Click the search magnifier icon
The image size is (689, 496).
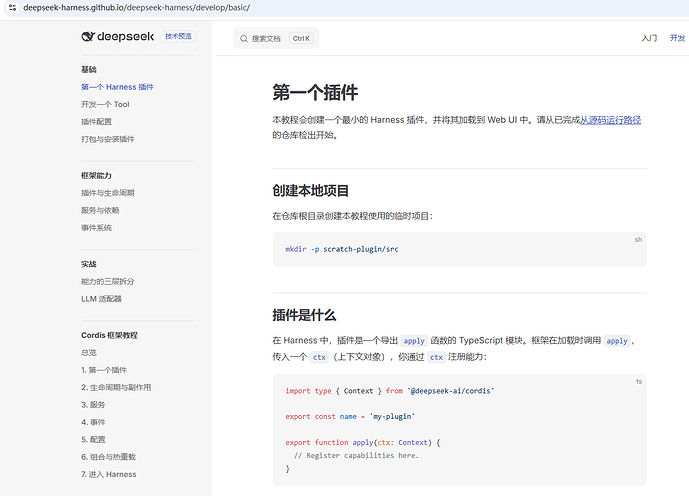[x=244, y=39]
